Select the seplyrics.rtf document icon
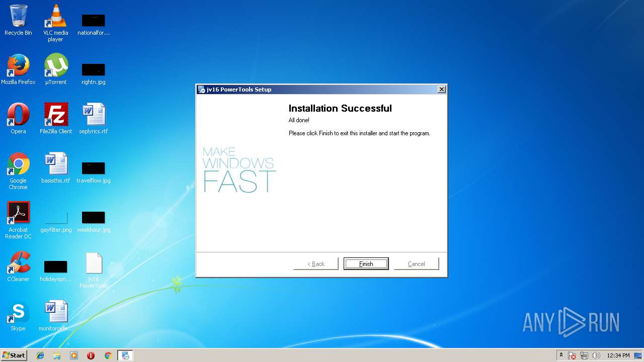 click(94, 119)
